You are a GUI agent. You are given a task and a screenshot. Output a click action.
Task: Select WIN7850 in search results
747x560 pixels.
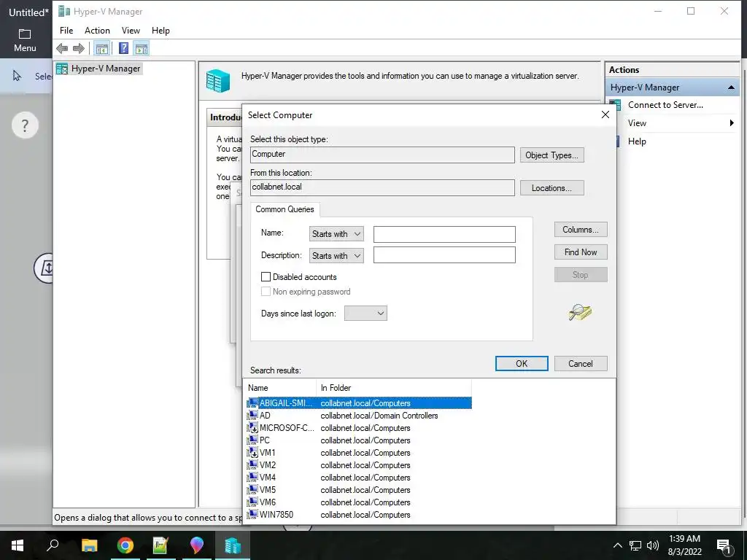tap(359, 514)
